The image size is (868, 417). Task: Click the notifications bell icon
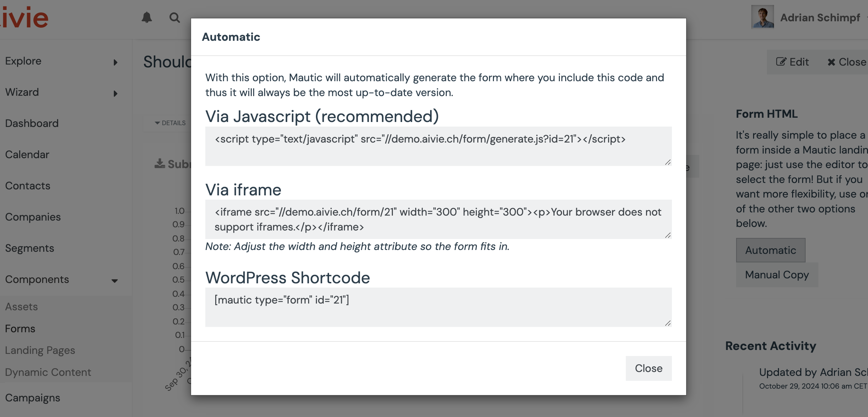(x=146, y=17)
